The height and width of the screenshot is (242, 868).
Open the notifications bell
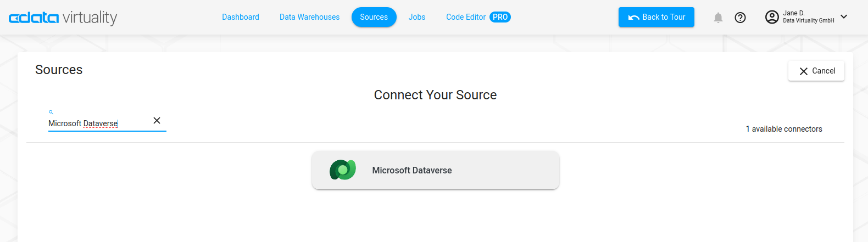(718, 18)
